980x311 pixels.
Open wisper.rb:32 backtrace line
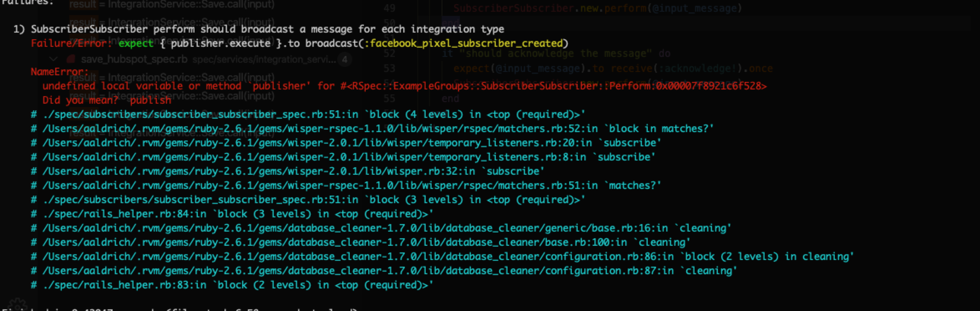288,171
